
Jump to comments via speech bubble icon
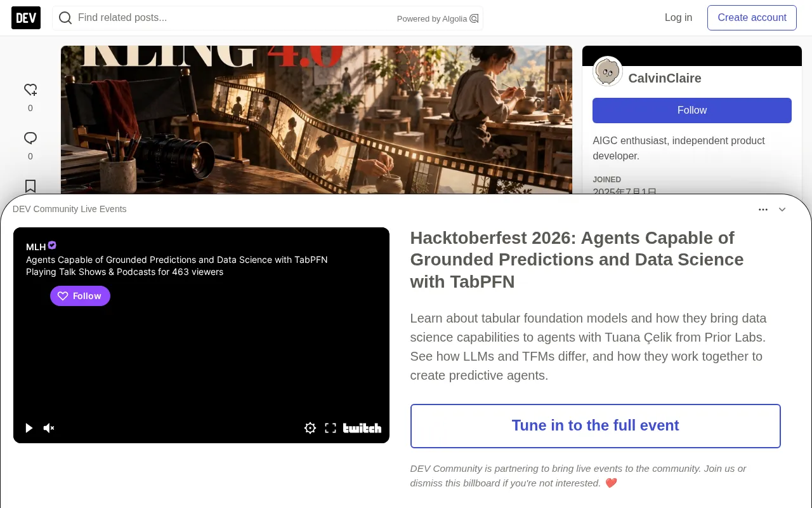click(x=30, y=138)
